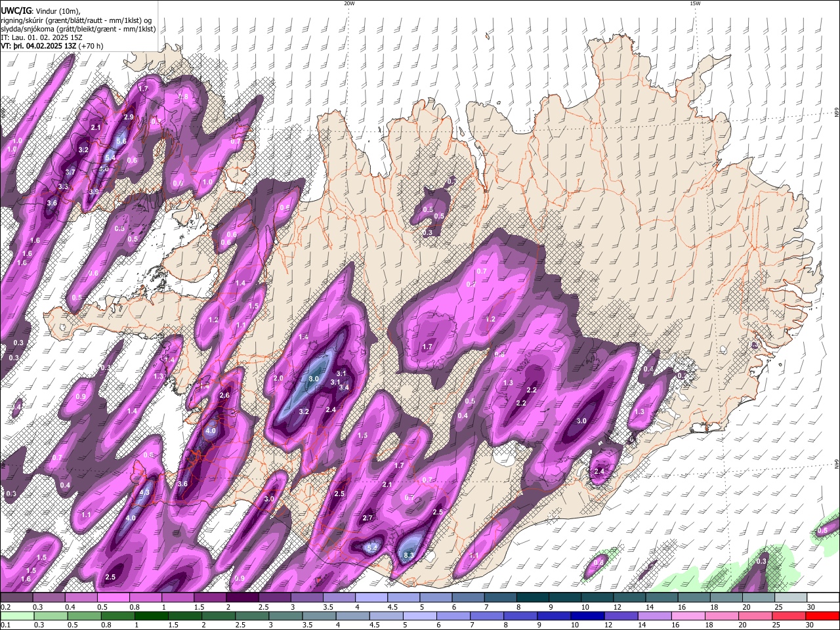Select the IT: Lau. 01. 02. 2025 15Z line

pyautogui.click(x=41, y=37)
